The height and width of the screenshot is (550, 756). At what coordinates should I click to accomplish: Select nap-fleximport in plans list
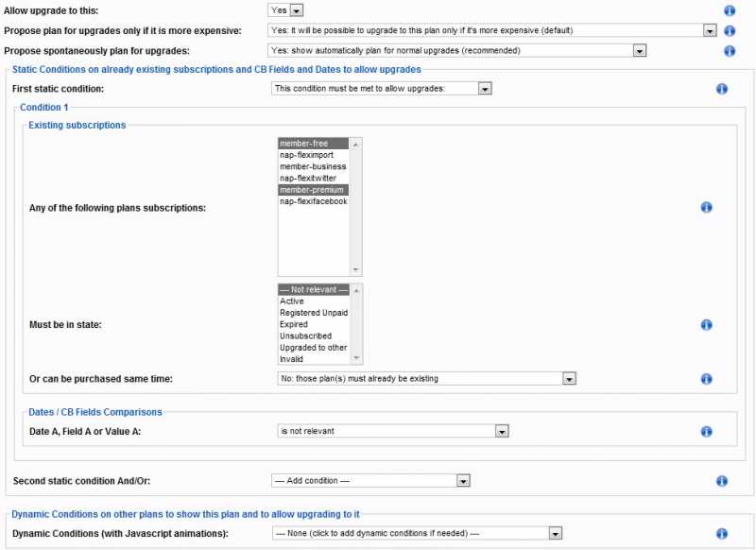click(314, 155)
